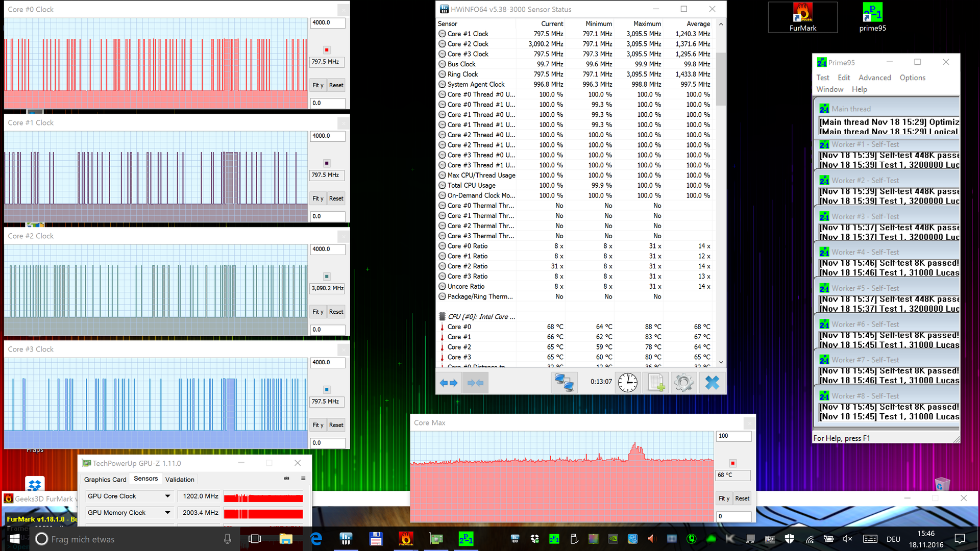This screenshot has height=551, width=980.
Task: Open HWiNFO sensor settings gear
Action: (x=684, y=383)
